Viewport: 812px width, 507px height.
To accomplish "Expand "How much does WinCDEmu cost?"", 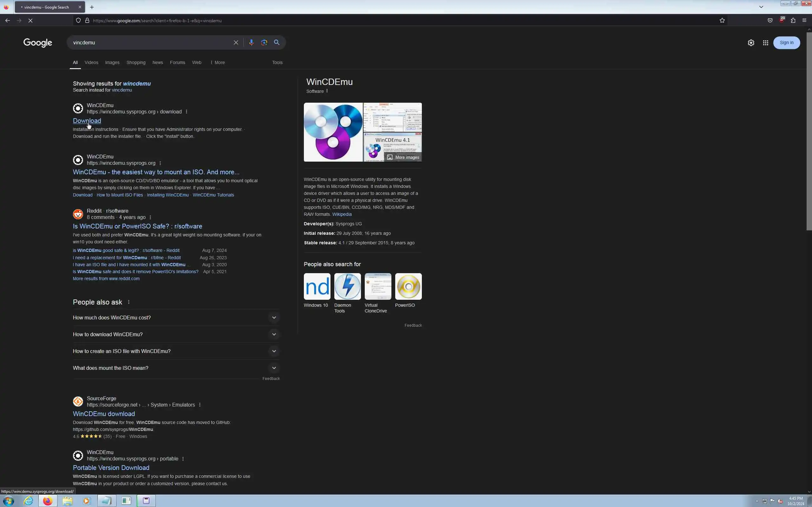I will [274, 318].
